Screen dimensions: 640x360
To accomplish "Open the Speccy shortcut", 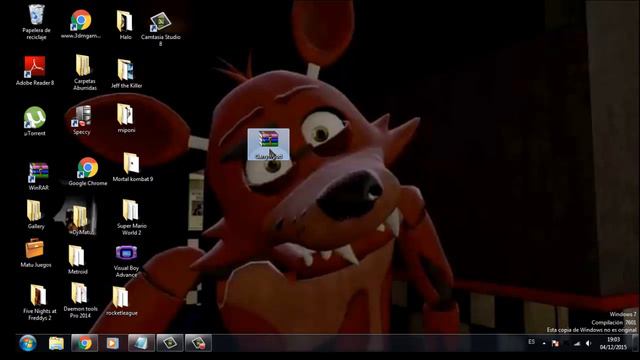I will pos(82,120).
